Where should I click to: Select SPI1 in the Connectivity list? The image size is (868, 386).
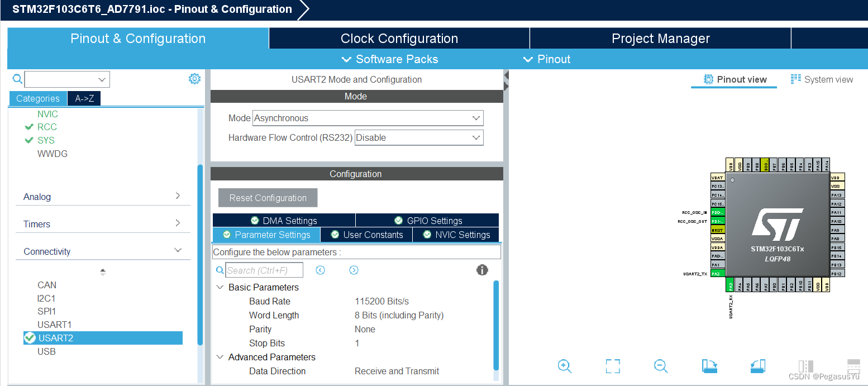click(46, 311)
